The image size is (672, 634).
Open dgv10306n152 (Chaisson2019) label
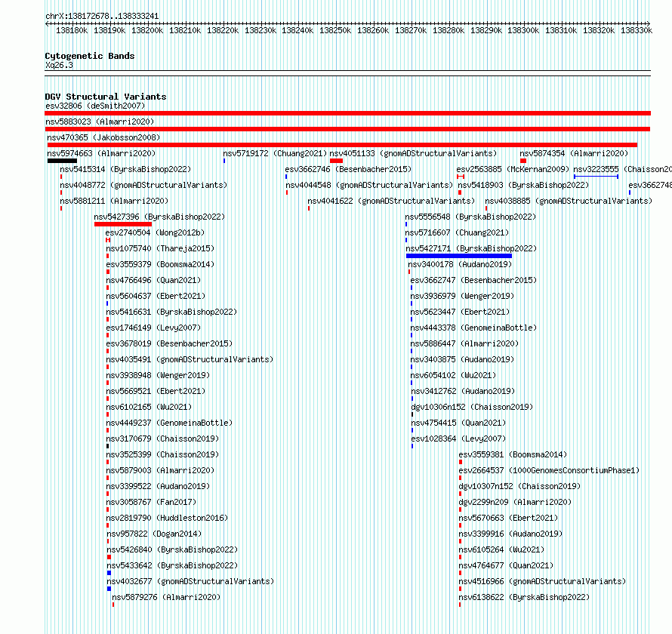pyautogui.click(x=472, y=407)
